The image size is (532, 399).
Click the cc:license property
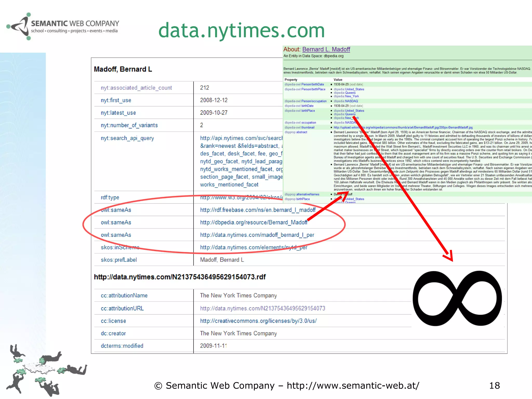pos(113,321)
